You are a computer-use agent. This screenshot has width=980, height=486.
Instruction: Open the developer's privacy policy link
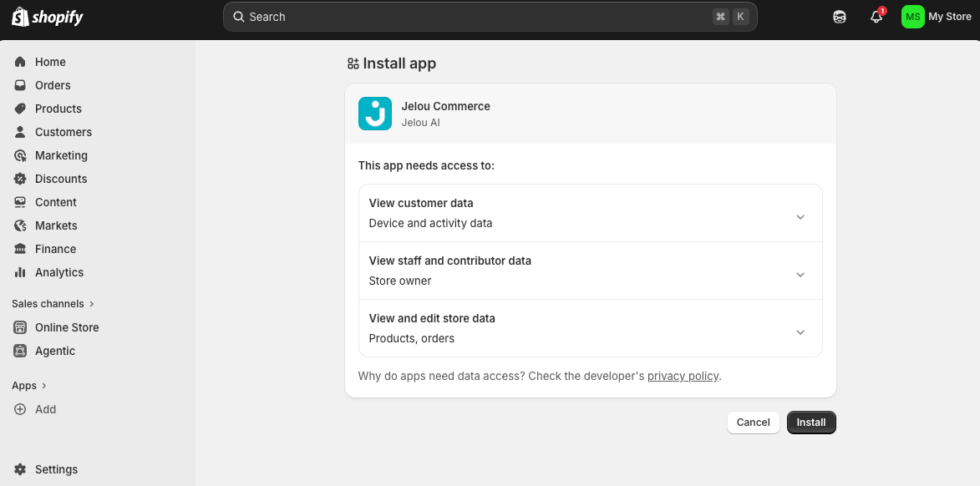click(683, 376)
